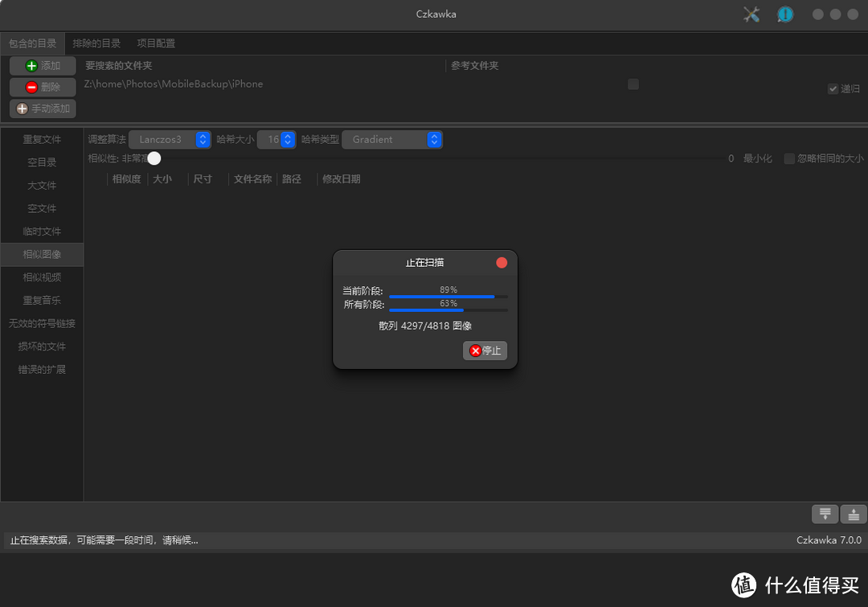
Task: Click the blue info about icon
Action: coord(784,14)
